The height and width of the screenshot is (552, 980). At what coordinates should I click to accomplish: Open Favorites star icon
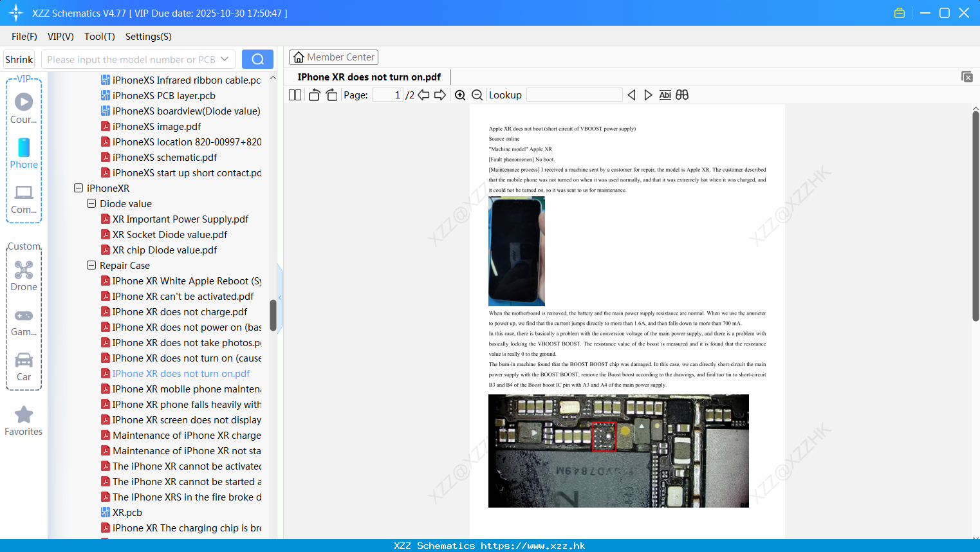(x=24, y=421)
